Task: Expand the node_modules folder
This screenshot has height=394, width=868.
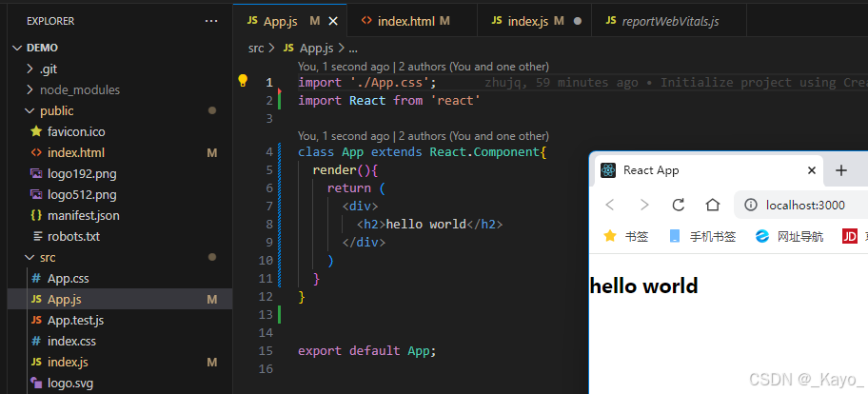Action: 30,89
